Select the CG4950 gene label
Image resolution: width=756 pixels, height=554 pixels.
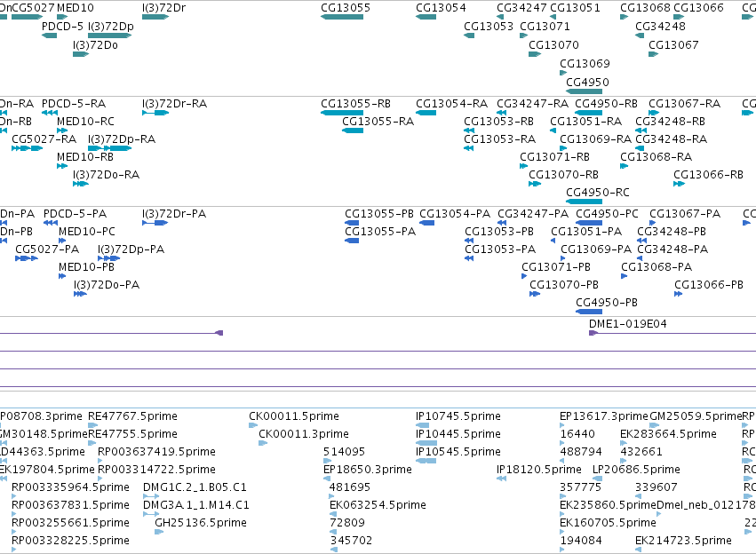(x=587, y=83)
